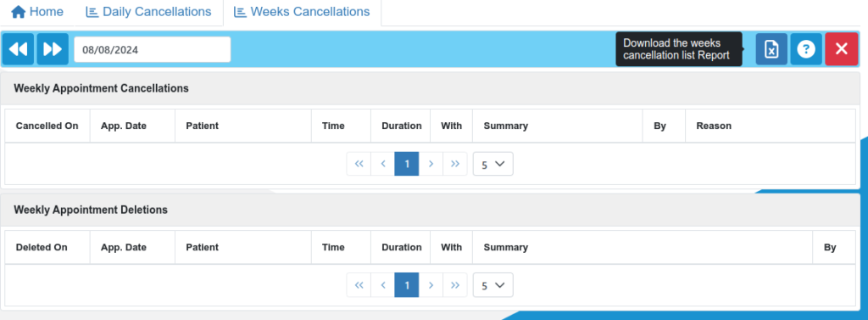
Task: Close the Weeks Cancellations panel with red X
Action: coord(842,49)
